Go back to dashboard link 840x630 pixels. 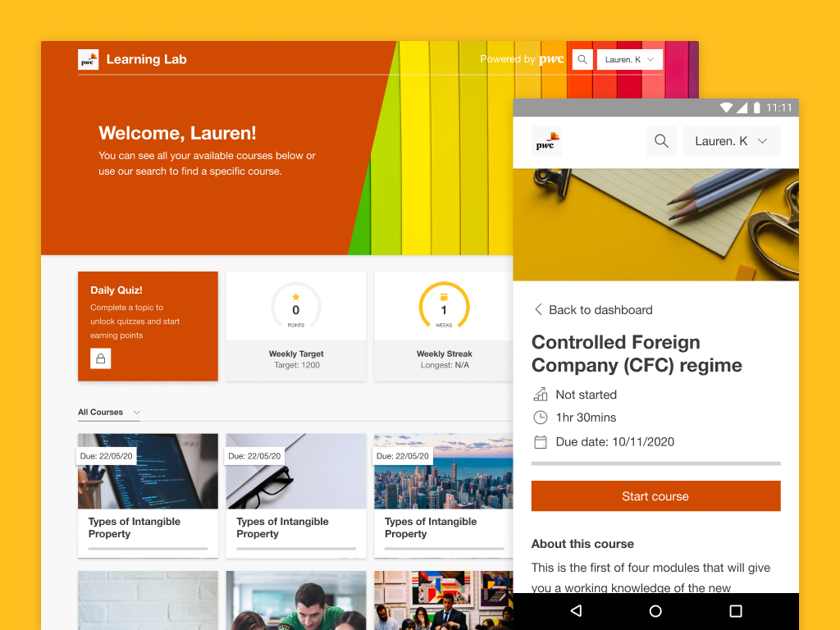592,310
